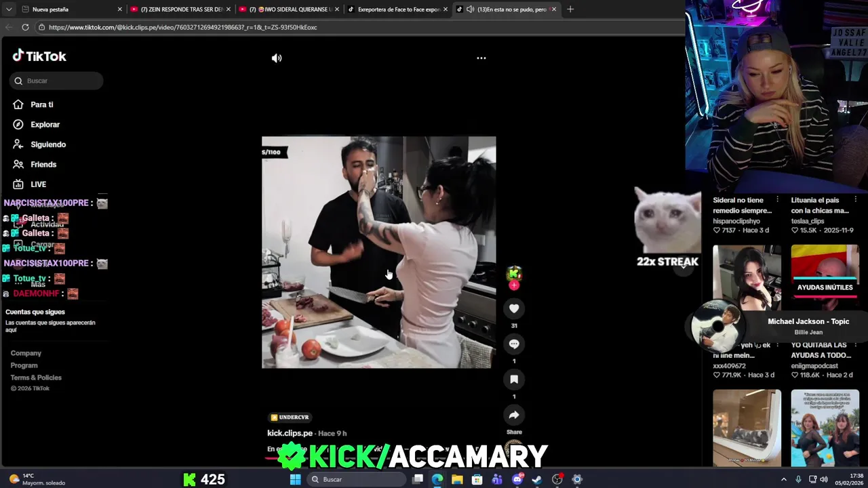Open Microsoft Edge from the taskbar

(x=437, y=479)
